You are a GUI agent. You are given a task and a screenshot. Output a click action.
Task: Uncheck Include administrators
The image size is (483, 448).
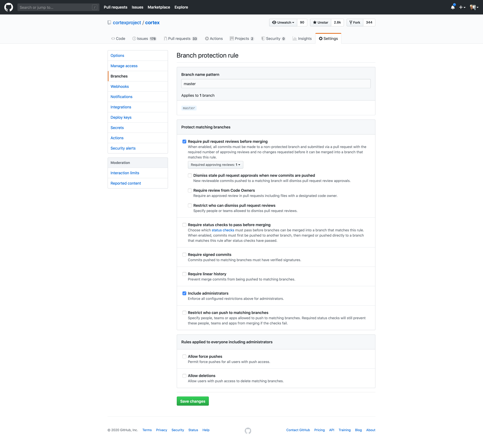pyautogui.click(x=184, y=293)
